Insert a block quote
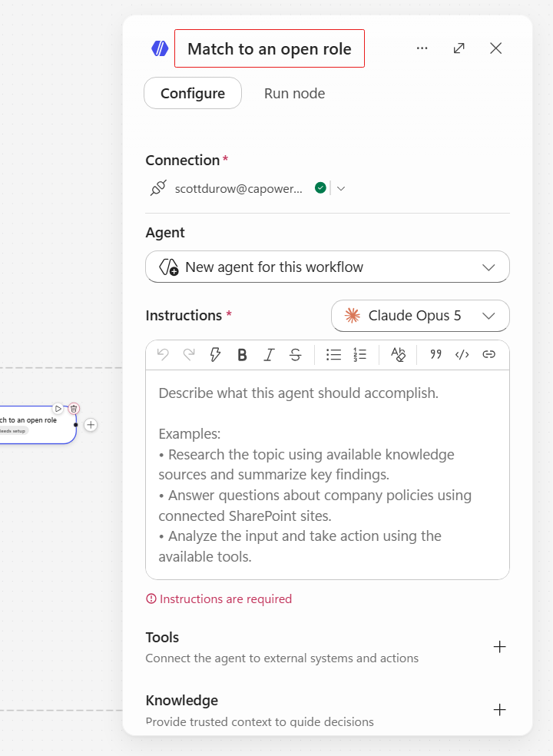This screenshot has height=756, width=553. (435, 355)
